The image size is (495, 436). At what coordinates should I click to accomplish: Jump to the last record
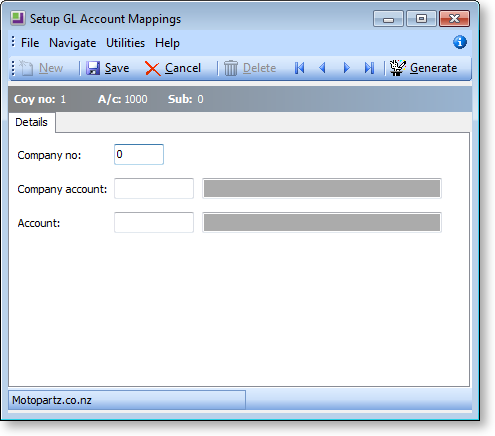click(369, 68)
